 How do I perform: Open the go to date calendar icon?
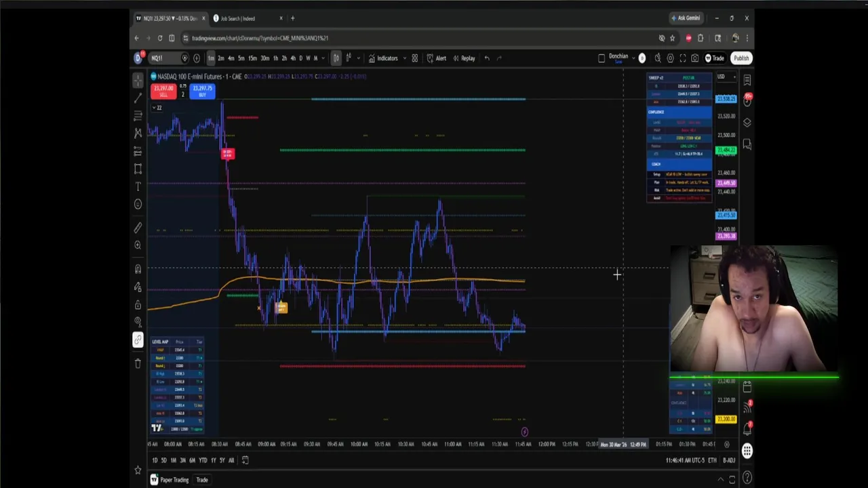click(245, 460)
